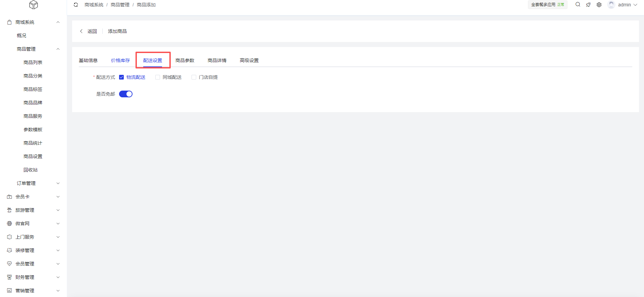Viewport: 644px width, 297px height.
Task: Click the refresh icon beside the breadcrumb
Action: 76,5
